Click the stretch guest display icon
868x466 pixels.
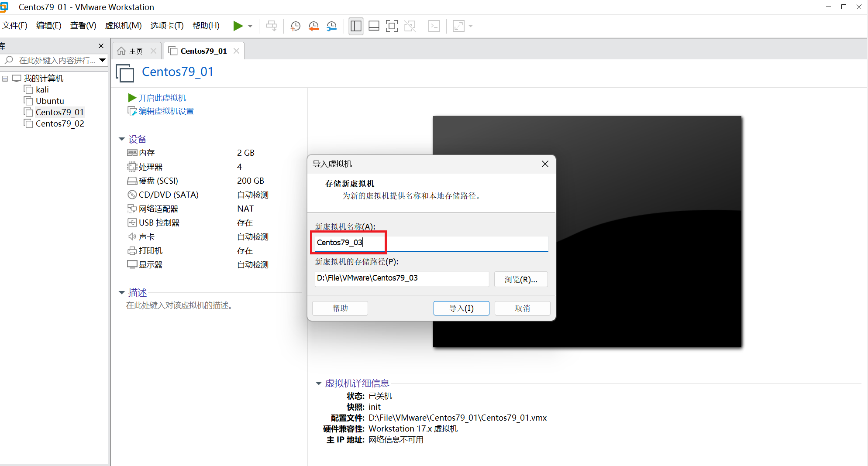coord(458,26)
